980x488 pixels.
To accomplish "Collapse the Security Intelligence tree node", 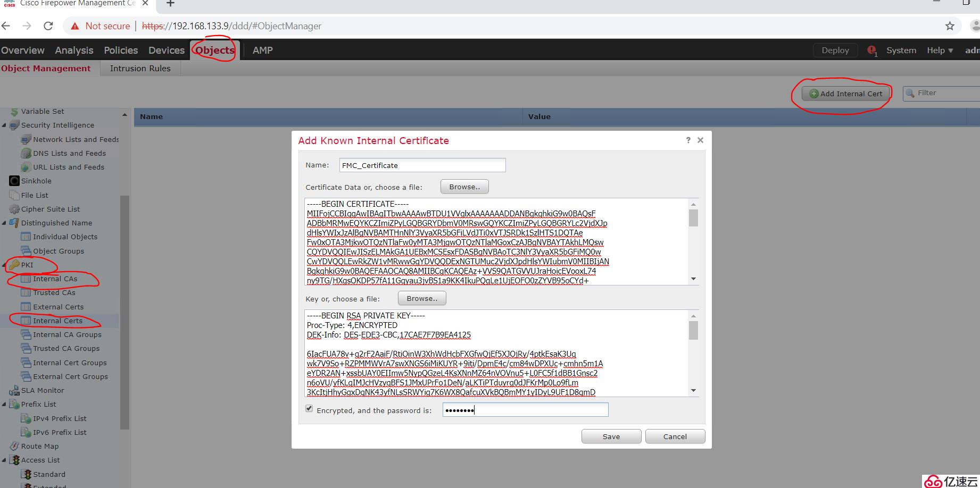I will click(x=4, y=125).
